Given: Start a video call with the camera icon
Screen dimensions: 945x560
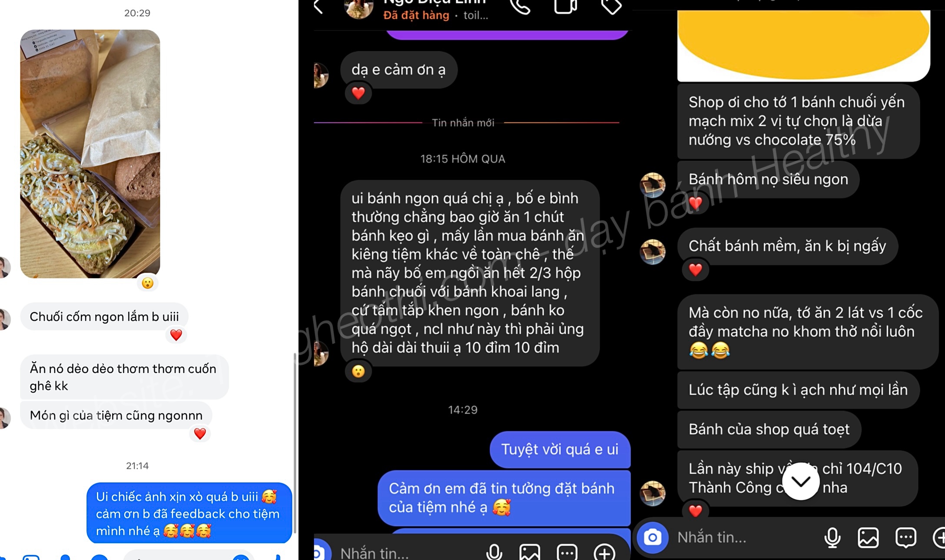Looking at the screenshot, I should [566, 7].
